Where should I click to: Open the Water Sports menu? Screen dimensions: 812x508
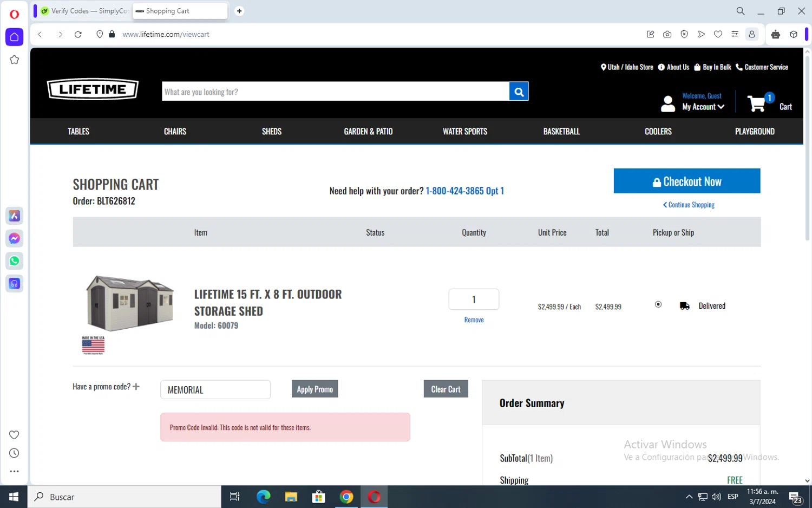[465, 132]
